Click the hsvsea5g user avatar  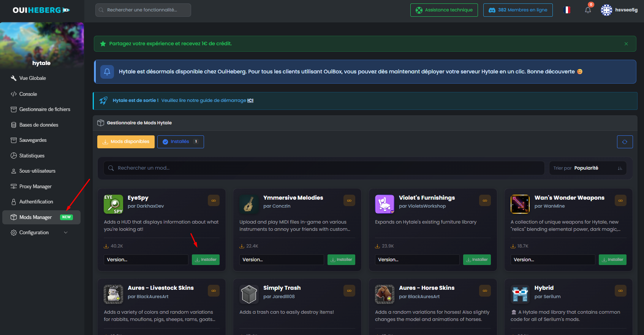pos(606,10)
